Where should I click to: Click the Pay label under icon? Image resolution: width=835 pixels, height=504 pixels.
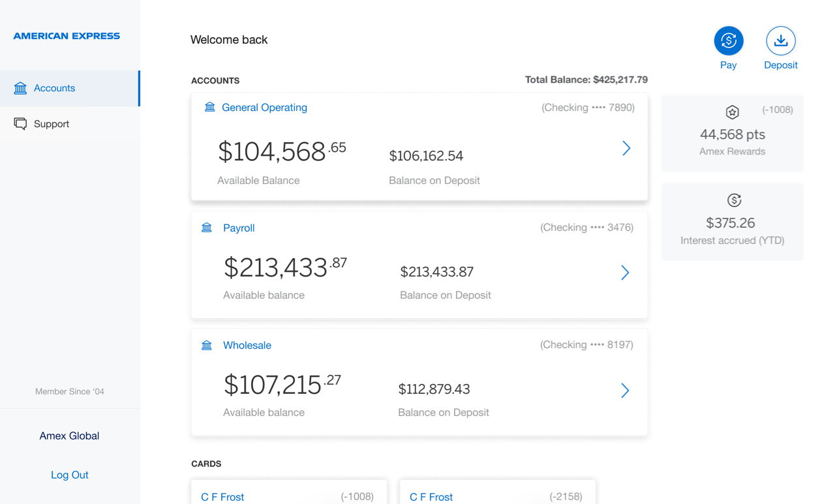(x=729, y=65)
